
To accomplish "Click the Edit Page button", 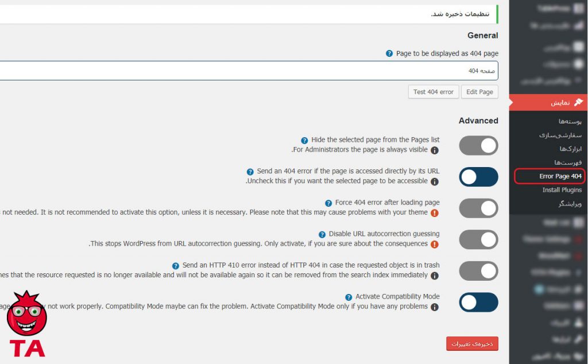I will point(479,92).
